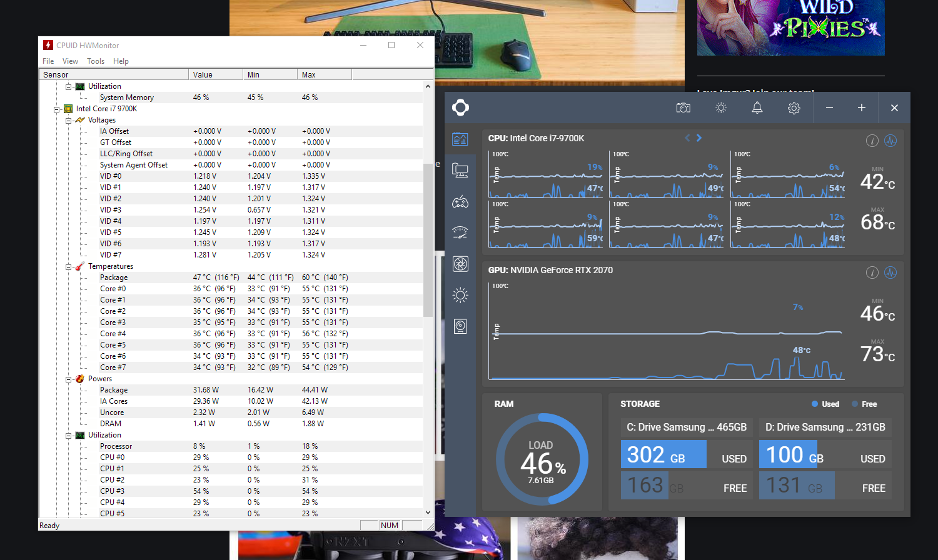Click the Max column header
Viewport: 938px width, 560px height.
[x=325, y=74]
